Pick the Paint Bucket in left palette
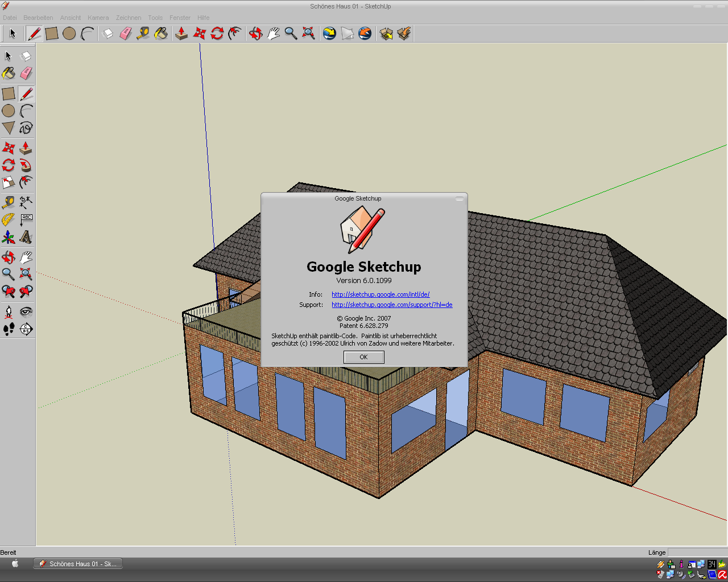The width and height of the screenshot is (728, 582). tap(9, 73)
